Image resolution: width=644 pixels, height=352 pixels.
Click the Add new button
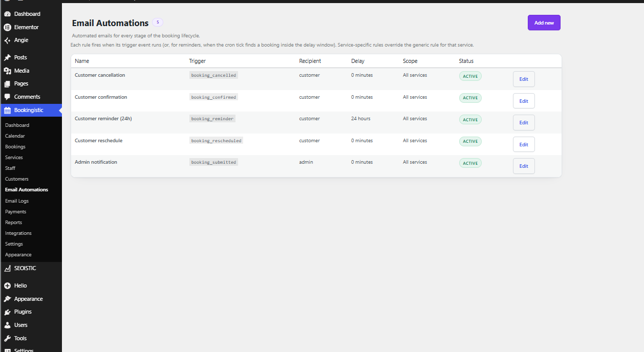[544, 23]
